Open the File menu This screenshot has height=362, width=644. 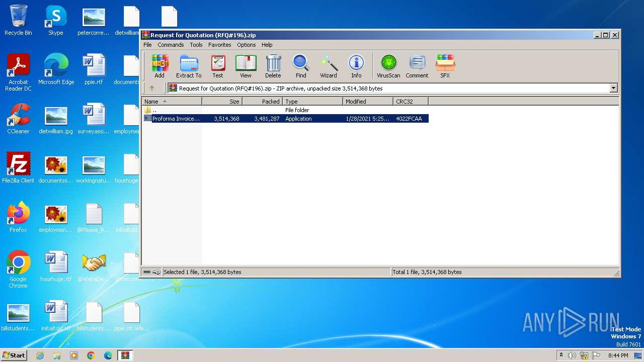point(147,45)
